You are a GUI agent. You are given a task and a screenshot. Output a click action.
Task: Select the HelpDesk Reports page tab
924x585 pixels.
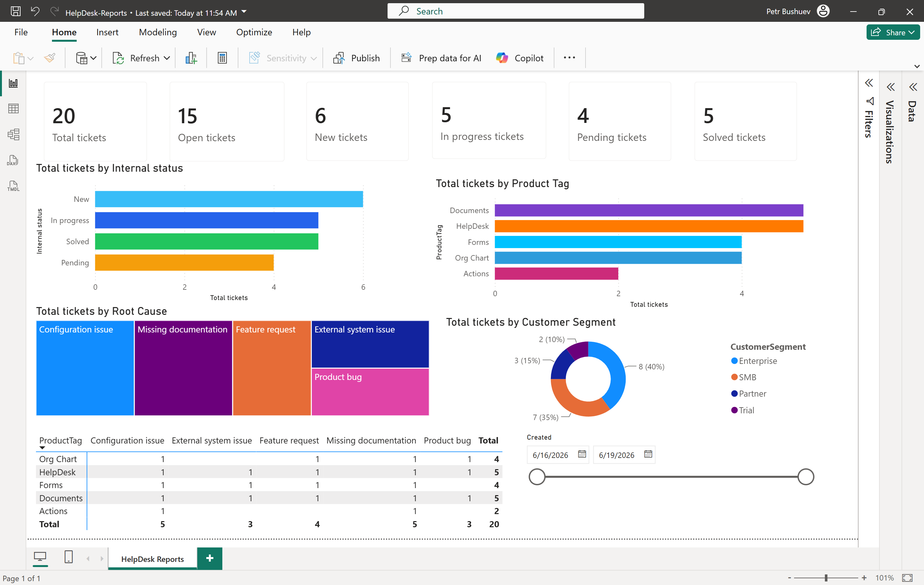pyautogui.click(x=152, y=559)
